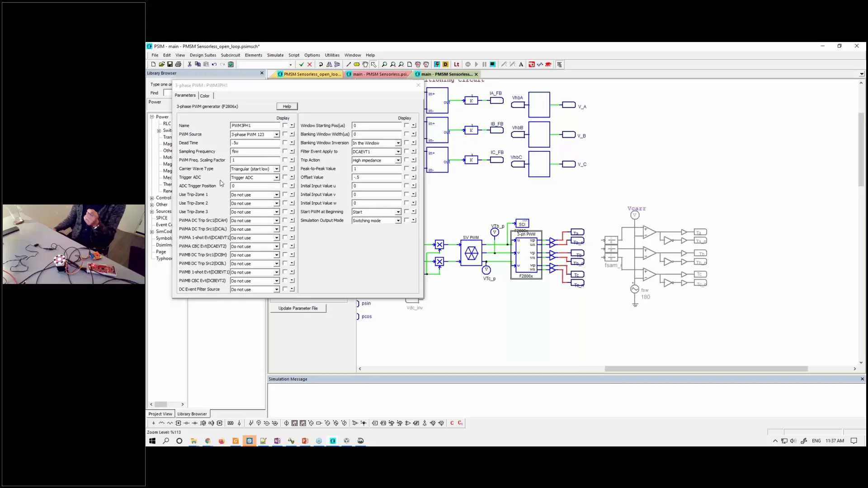Click the Print toolbar icon
The height and width of the screenshot is (488, 868).
click(x=178, y=65)
